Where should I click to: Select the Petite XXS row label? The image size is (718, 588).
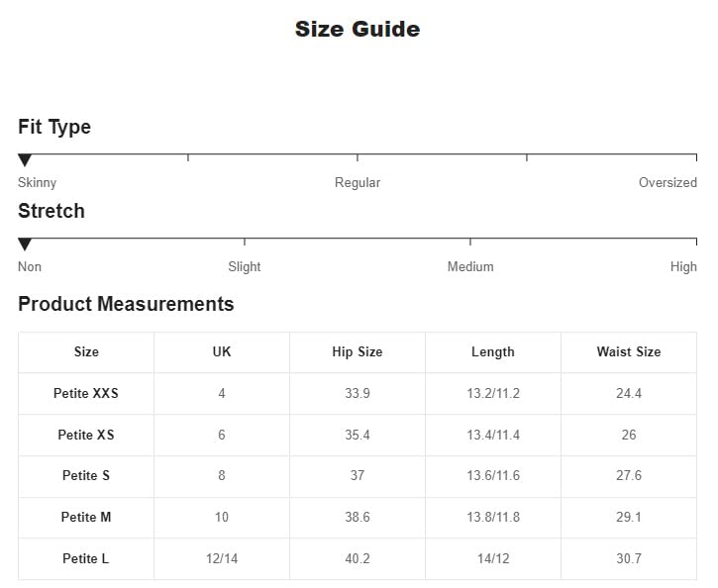(86, 394)
